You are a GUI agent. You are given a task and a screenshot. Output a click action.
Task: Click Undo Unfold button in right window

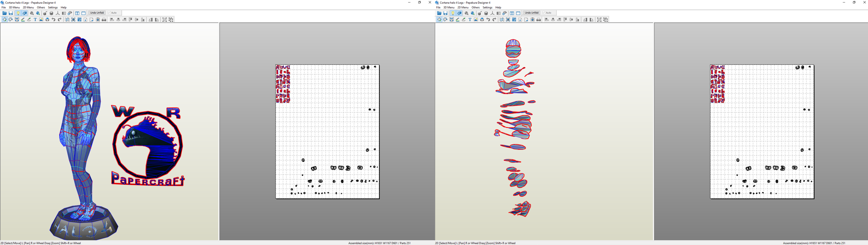[x=532, y=13]
